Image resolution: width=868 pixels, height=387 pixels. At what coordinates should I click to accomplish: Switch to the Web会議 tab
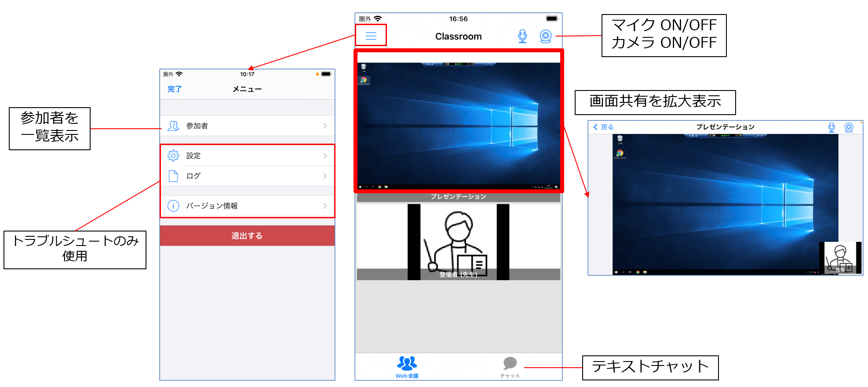click(x=407, y=367)
